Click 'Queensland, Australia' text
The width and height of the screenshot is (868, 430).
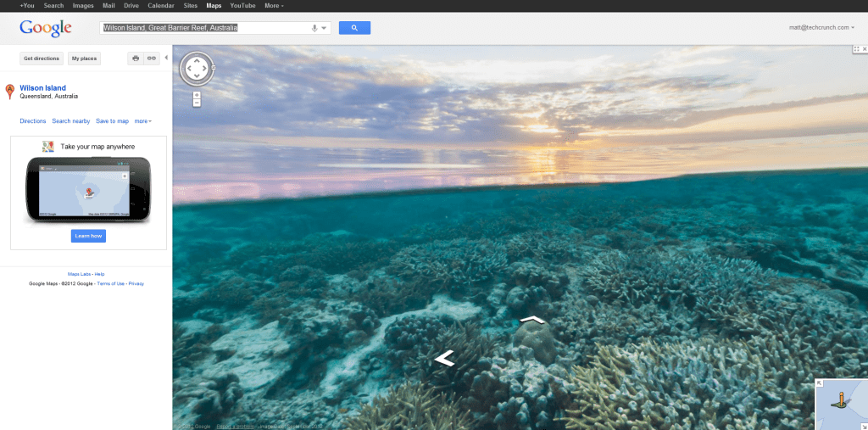point(48,96)
